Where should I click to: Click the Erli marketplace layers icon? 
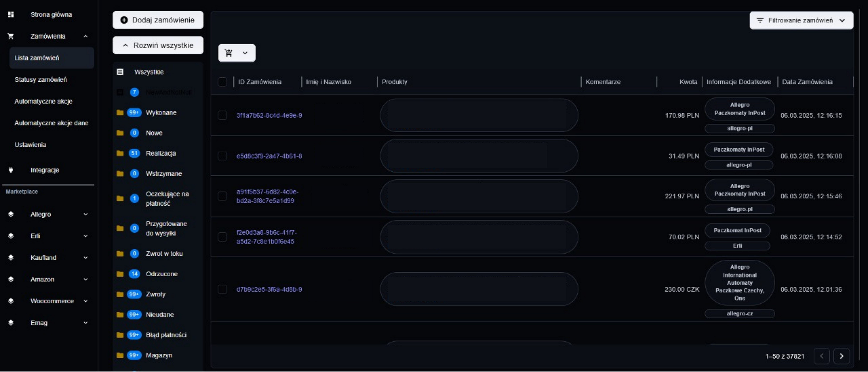coord(11,236)
